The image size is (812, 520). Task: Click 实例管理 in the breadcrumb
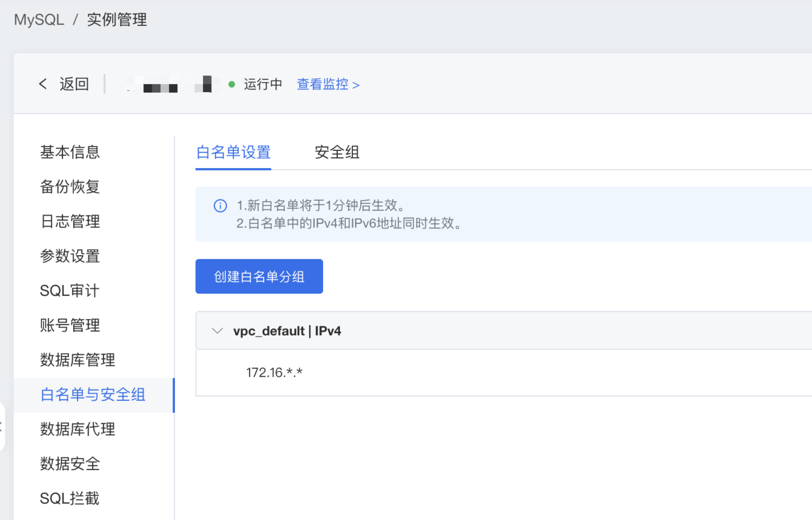[x=117, y=20]
